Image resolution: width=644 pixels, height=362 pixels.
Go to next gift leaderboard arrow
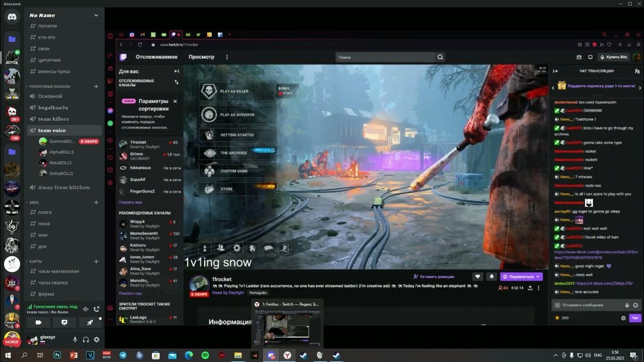[640, 88]
